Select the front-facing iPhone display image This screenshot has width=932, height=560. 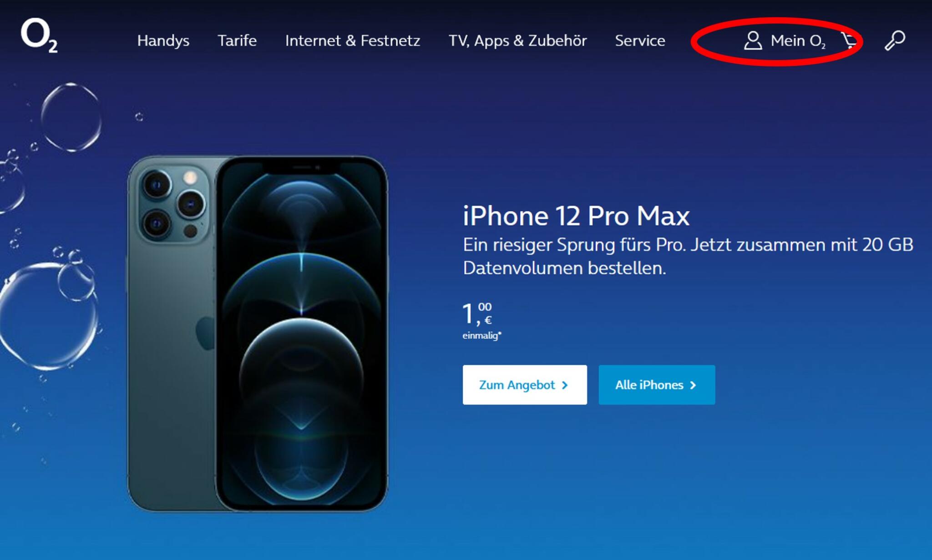[x=301, y=333]
